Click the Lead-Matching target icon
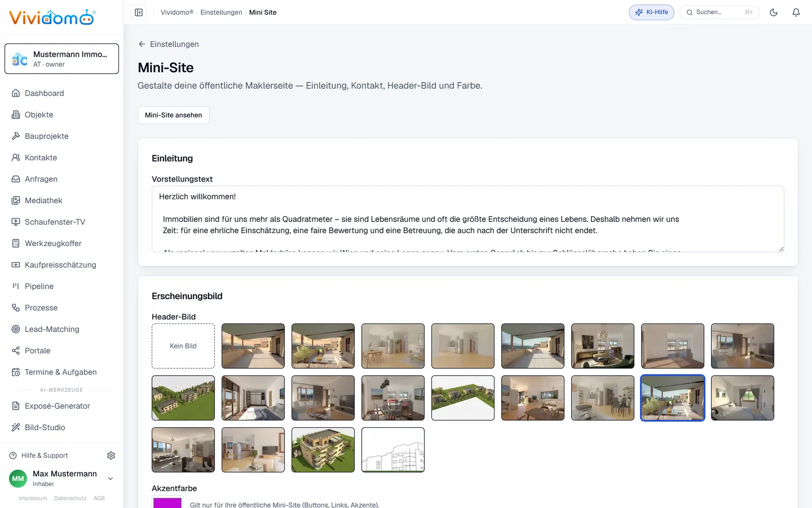 tap(16, 329)
